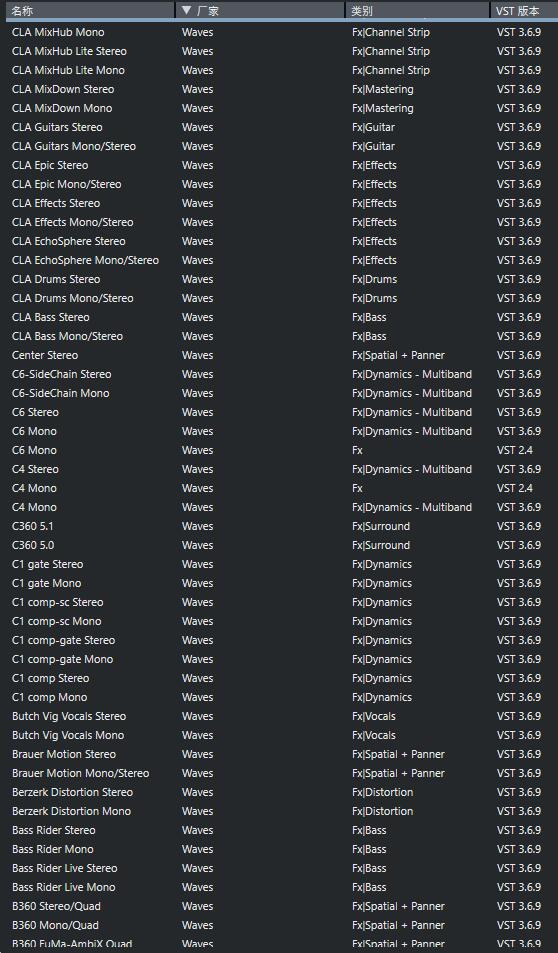The width and height of the screenshot is (558, 953).
Task: Click the 厂家 column sort arrow
Action: [x=187, y=10]
